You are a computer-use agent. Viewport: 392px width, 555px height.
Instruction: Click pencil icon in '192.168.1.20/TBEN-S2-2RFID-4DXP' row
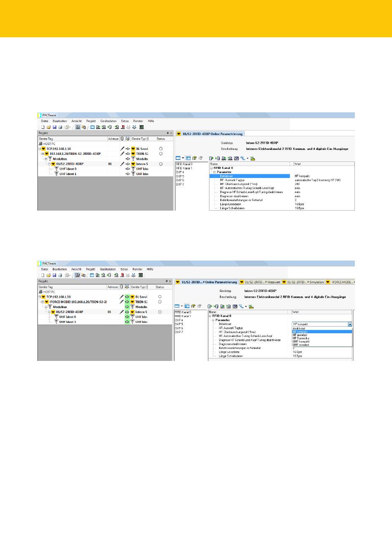(x=122, y=154)
